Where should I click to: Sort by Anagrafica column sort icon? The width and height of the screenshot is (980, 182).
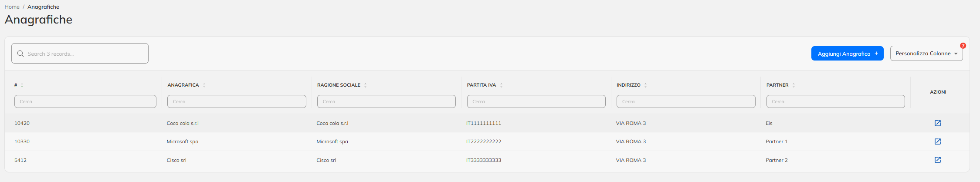[204, 85]
